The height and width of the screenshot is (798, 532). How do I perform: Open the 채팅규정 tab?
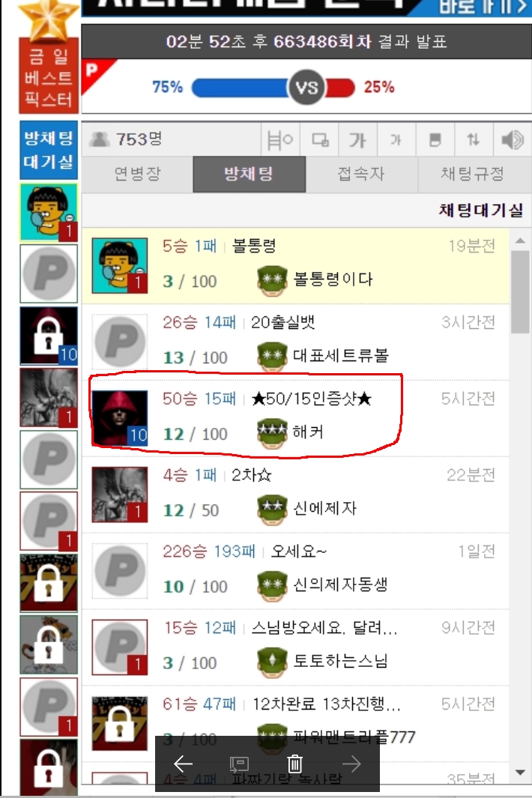click(x=473, y=174)
